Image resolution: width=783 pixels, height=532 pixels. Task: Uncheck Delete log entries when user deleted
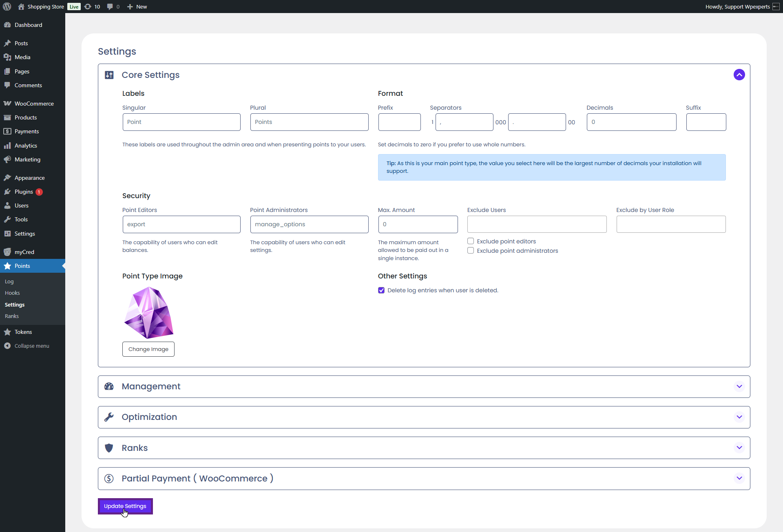(x=381, y=290)
